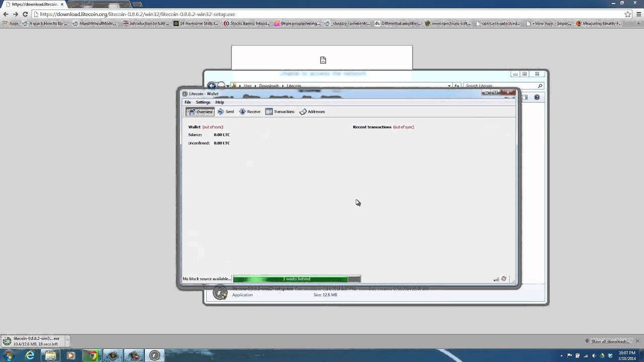644x362 pixels.
Task: Open the '24 Awesome Skills' bookmark
Action: point(195,23)
